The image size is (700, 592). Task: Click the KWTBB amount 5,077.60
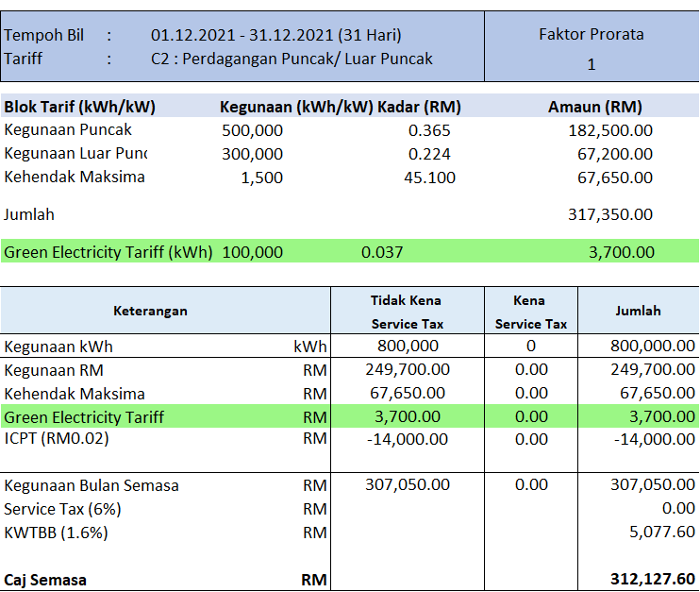coord(661,533)
